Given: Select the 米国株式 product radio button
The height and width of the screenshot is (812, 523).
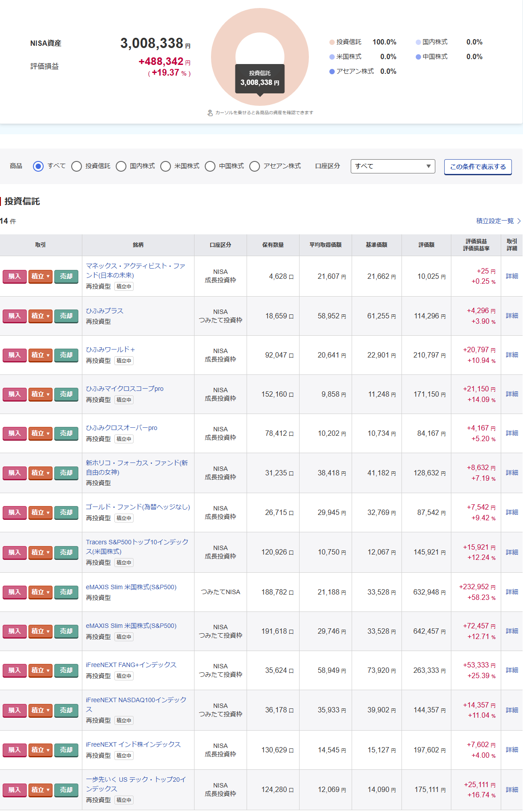Looking at the screenshot, I should pyautogui.click(x=166, y=166).
